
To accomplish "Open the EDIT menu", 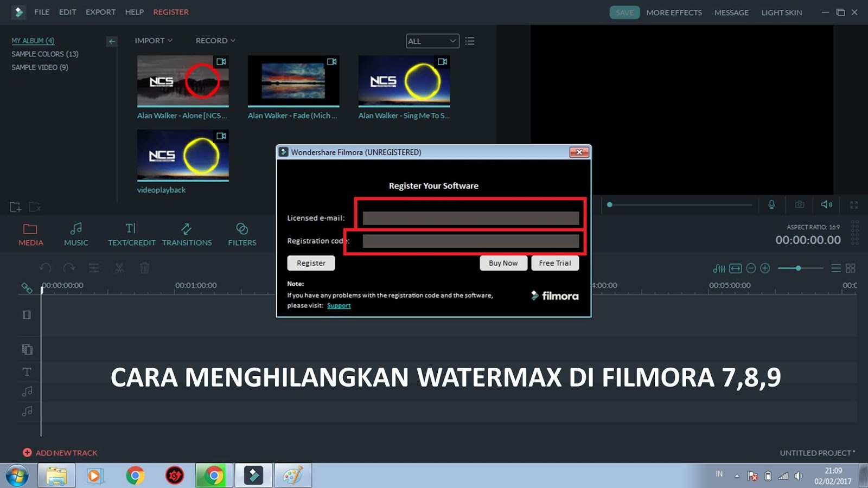I will point(67,12).
